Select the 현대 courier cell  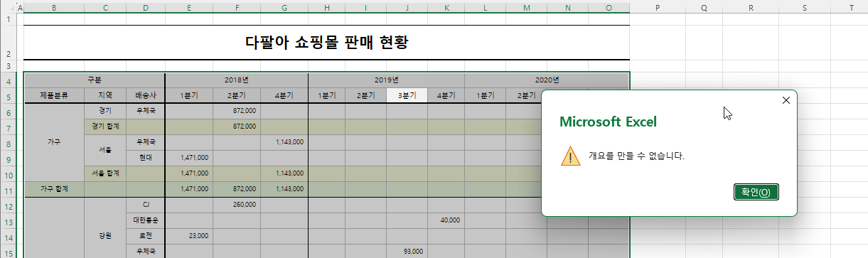point(146,158)
